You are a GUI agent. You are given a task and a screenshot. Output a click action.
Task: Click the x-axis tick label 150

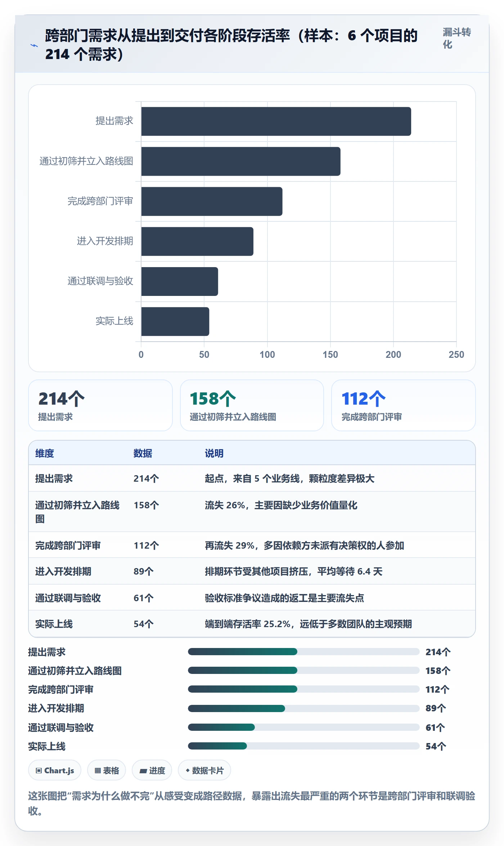[x=330, y=355]
